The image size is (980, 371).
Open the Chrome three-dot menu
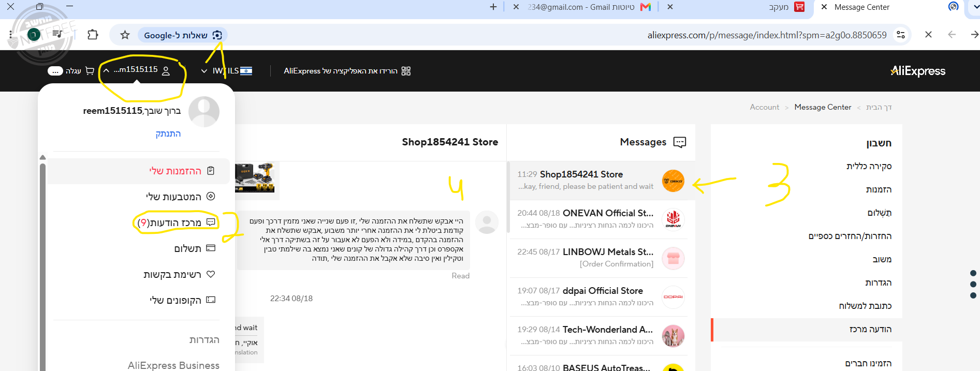pyautogui.click(x=10, y=35)
